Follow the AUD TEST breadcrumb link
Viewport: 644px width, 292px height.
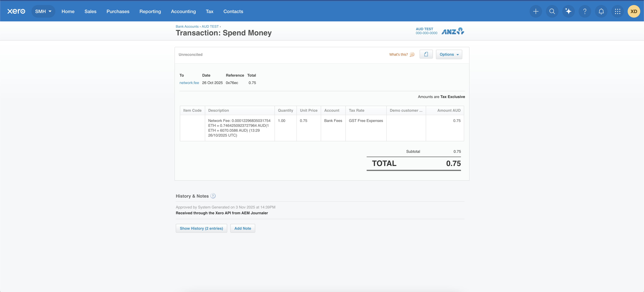point(210,27)
